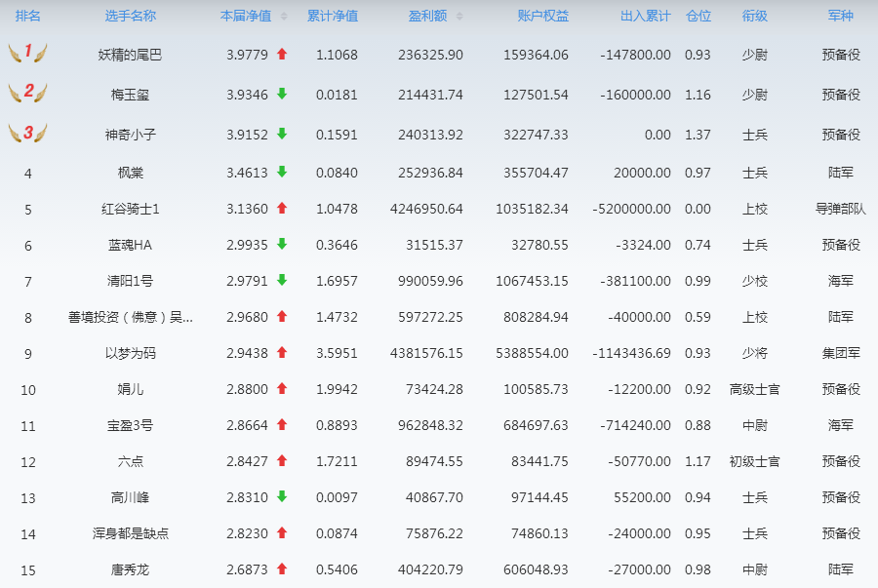
Task: Open player 蓝魂HA
Action: pyautogui.click(x=130, y=245)
